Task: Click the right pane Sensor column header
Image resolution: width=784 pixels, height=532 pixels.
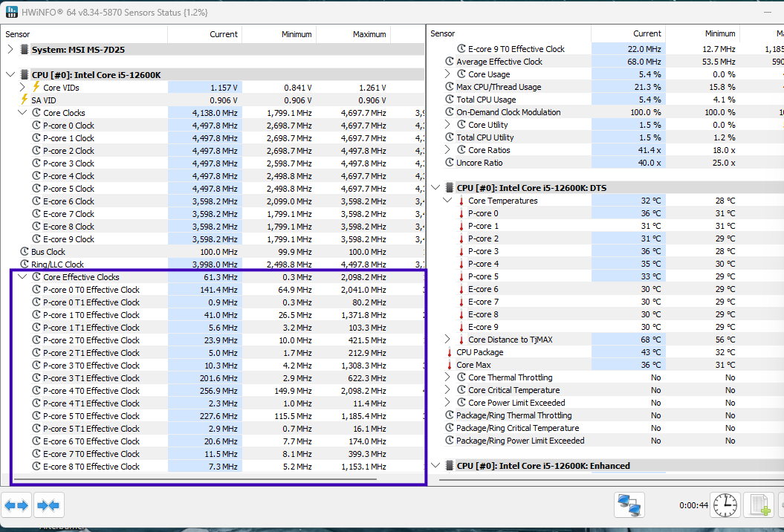Action: (x=509, y=33)
